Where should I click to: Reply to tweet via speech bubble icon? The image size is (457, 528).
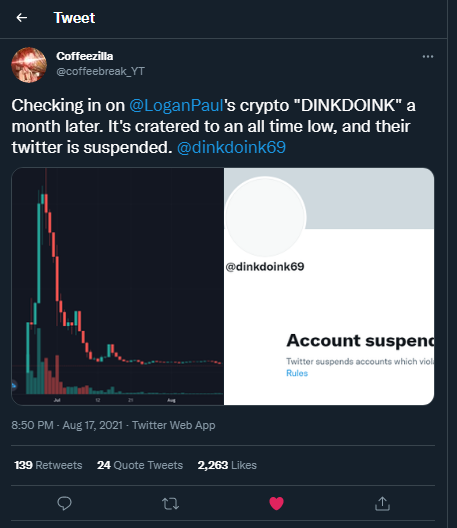tap(64, 503)
